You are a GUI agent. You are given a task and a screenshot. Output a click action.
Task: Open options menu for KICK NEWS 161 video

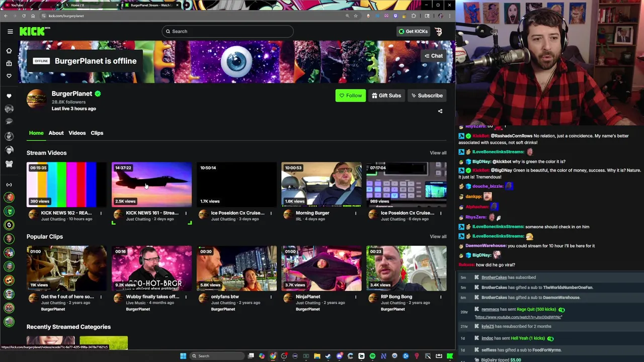pos(186,213)
